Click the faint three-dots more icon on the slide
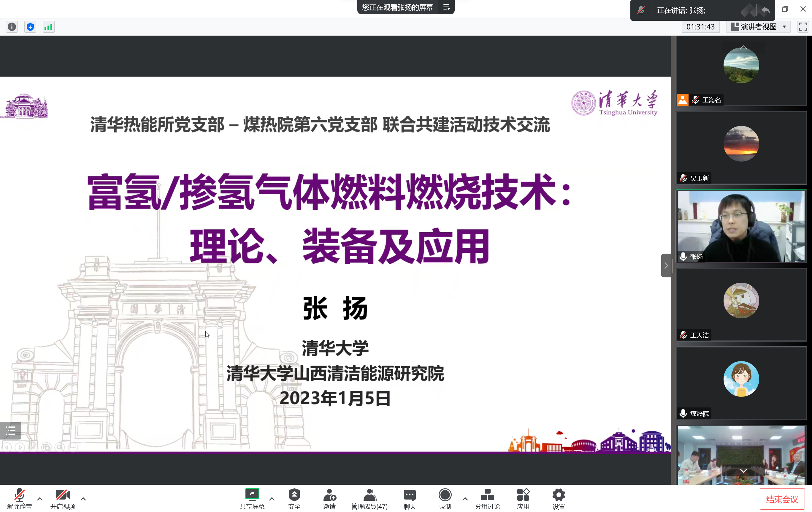The width and height of the screenshot is (812, 512). (x=73, y=447)
